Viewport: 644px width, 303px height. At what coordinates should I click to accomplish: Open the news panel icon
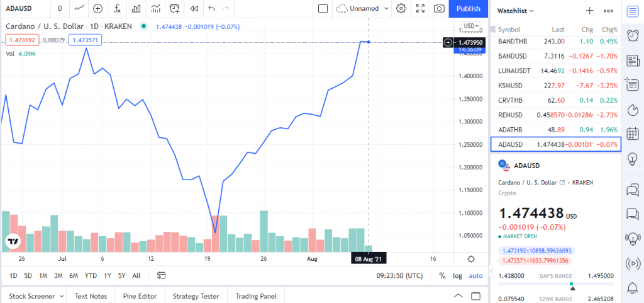pyautogui.click(x=633, y=61)
